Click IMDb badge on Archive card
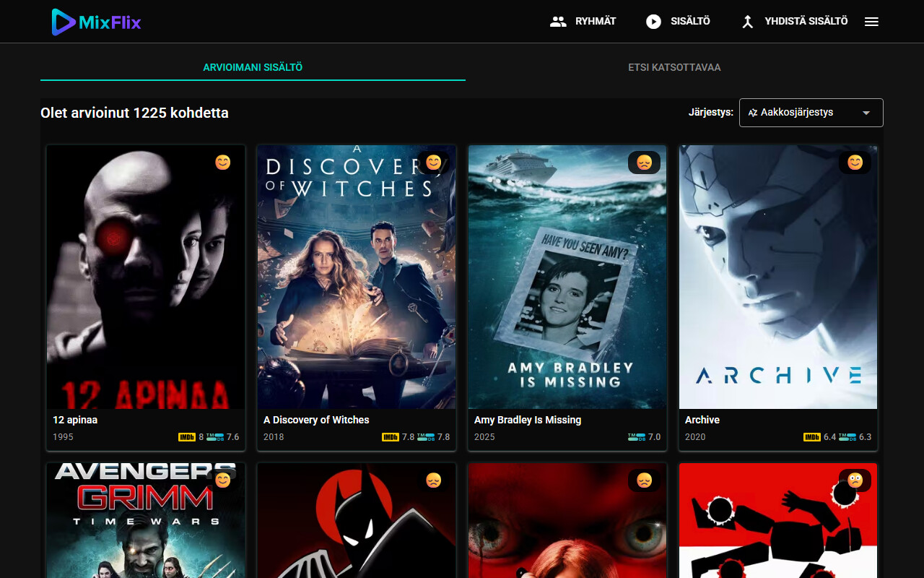The image size is (924, 578). pos(812,437)
